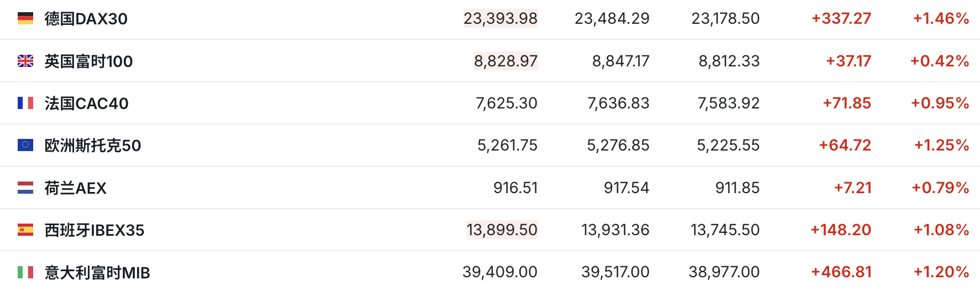Open the 英国富时100 index link
Image resolution: width=980 pixels, height=290 pixels.
pyautogui.click(x=88, y=61)
